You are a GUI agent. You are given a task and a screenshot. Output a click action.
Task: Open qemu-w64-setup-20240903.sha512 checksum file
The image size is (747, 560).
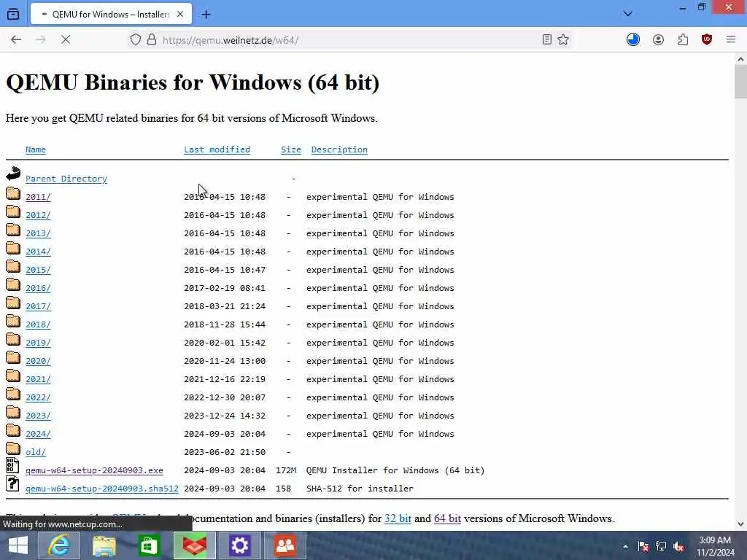[x=102, y=489]
